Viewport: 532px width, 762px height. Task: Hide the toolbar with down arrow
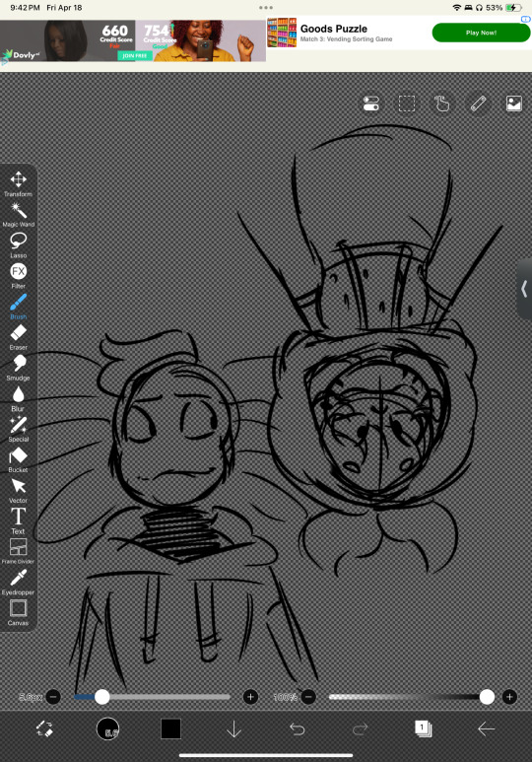point(234,728)
